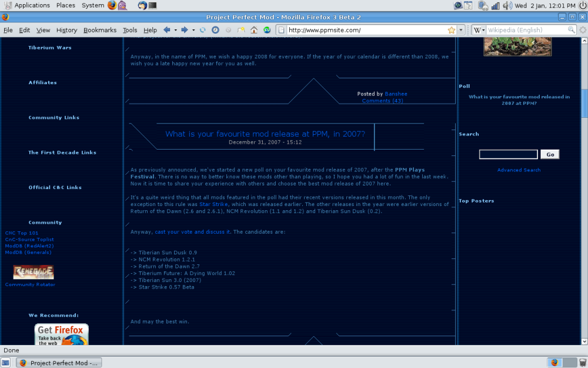Open the File menu
The width and height of the screenshot is (588, 368).
[x=8, y=30]
